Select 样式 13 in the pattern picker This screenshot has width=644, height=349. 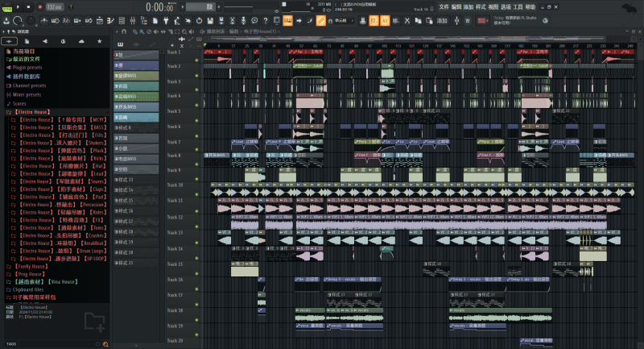tap(136, 180)
